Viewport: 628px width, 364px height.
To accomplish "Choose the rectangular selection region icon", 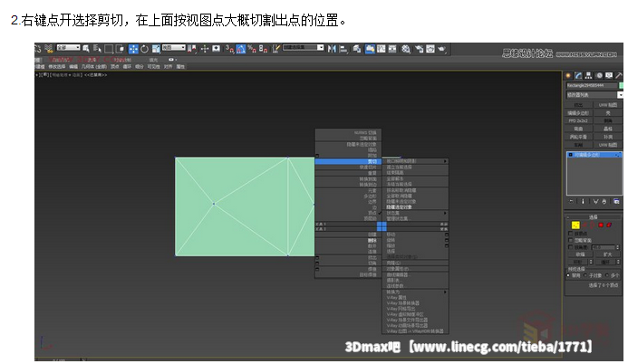I will [x=109, y=49].
